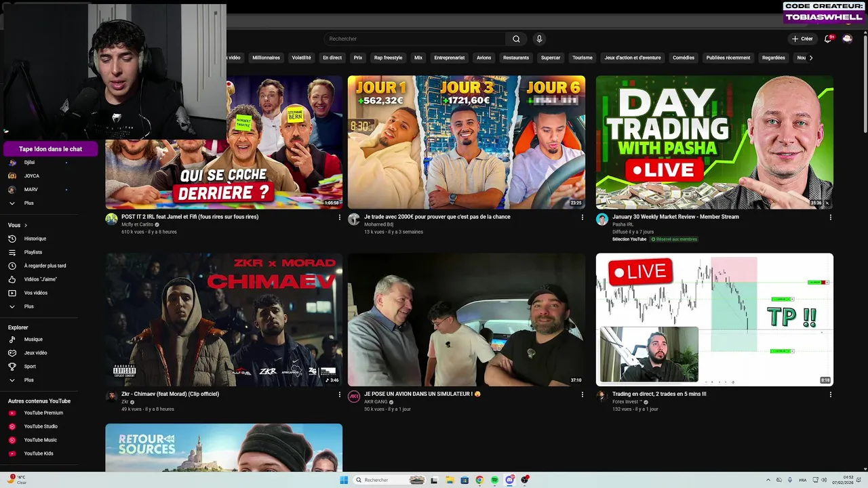Open the Windows Start menu

point(344,480)
